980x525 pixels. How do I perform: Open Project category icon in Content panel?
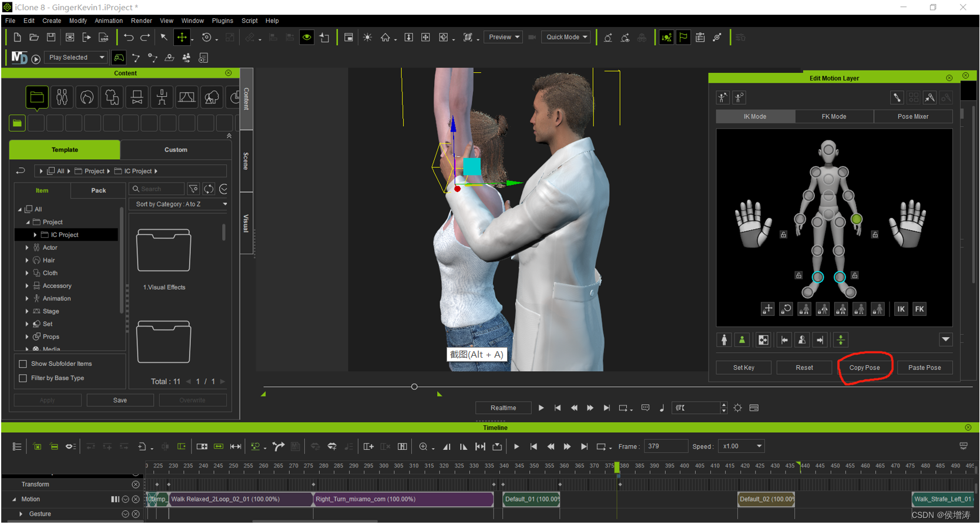[x=37, y=97]
